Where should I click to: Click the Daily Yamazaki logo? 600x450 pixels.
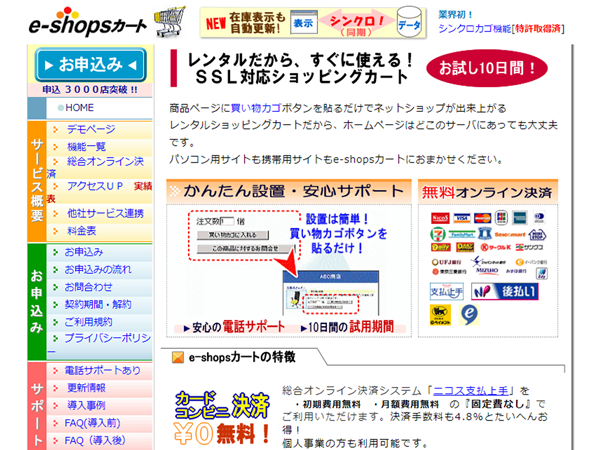tap(440, 247)
